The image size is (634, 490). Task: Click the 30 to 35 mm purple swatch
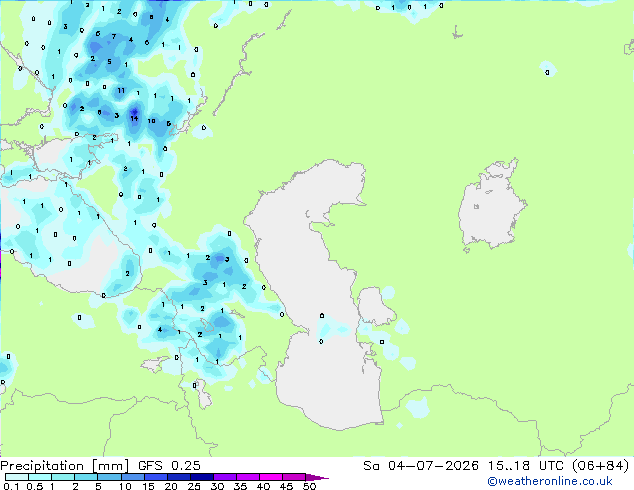tap(224, 477)
